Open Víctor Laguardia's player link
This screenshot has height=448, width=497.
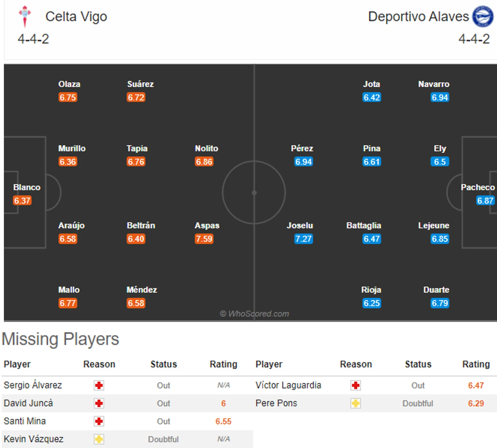pos(288,385)
